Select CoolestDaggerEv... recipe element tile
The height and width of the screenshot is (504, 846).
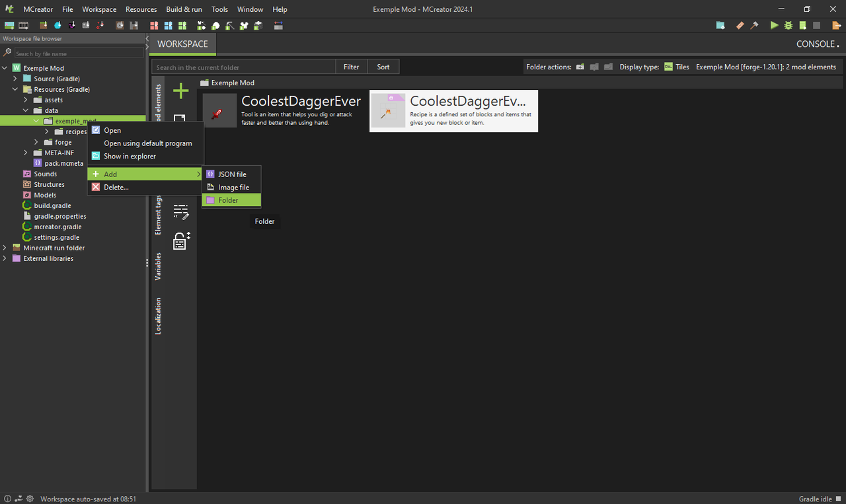point(453,111)
